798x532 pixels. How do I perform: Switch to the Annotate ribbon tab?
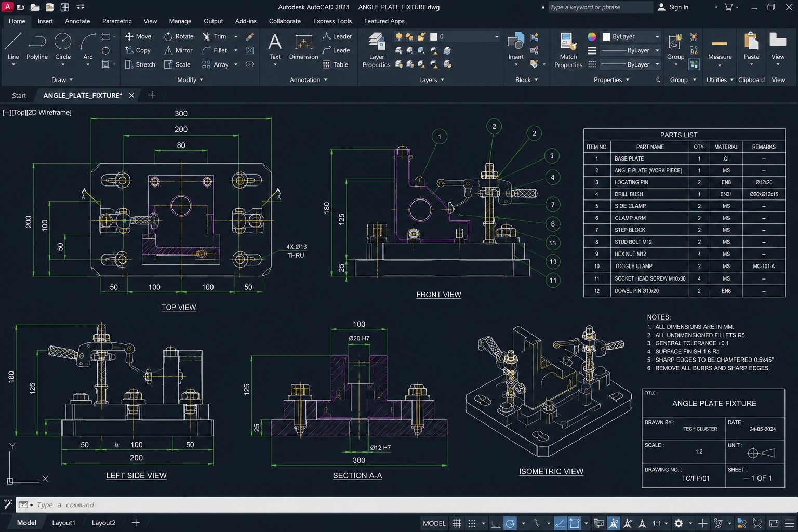click(x=77, y=21)
